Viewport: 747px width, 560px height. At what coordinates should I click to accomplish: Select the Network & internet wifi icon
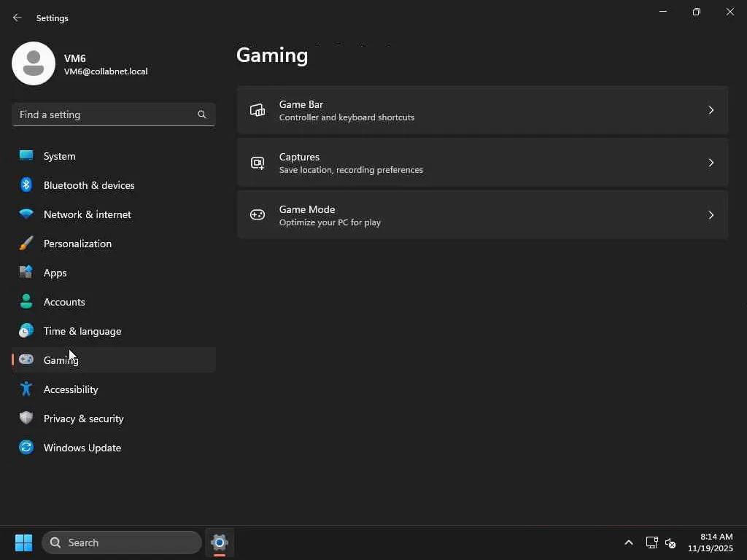pyautogui.click(x=26, y=214)
